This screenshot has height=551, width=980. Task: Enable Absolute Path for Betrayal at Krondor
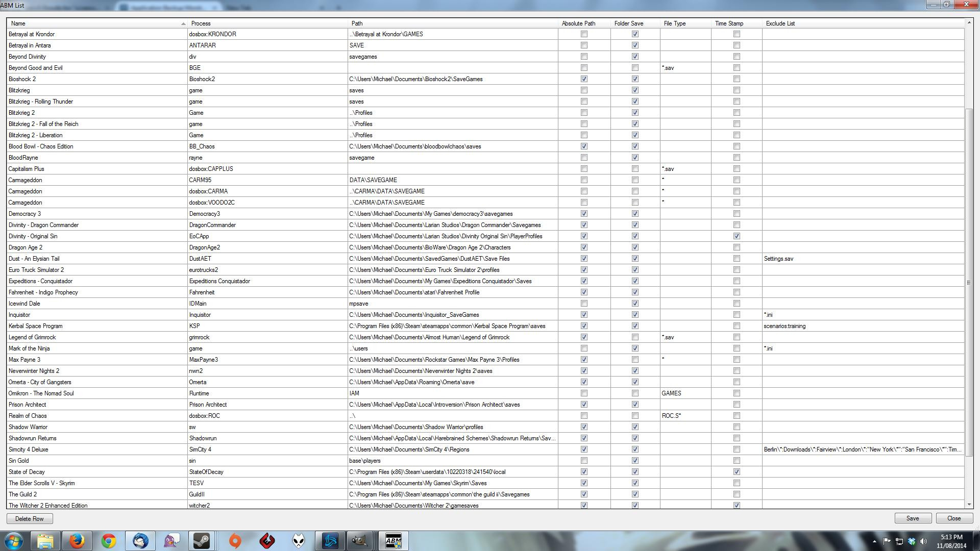click(x=584, y=34)
